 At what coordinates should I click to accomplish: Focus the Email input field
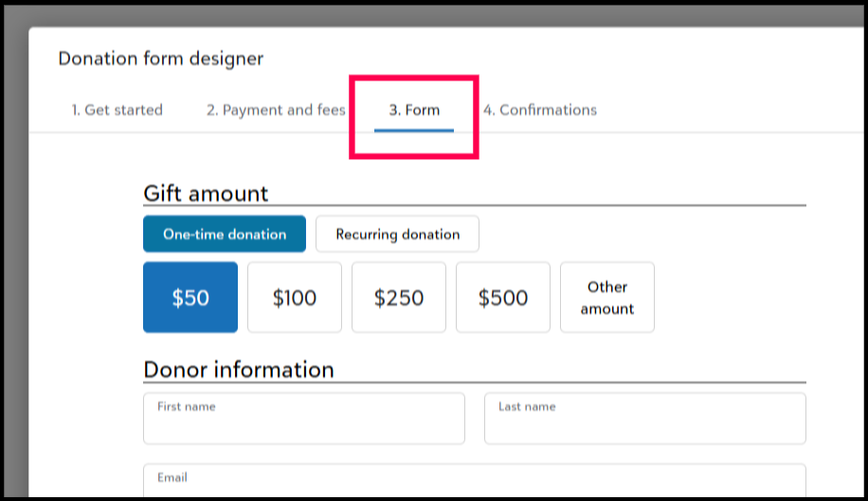474,481
